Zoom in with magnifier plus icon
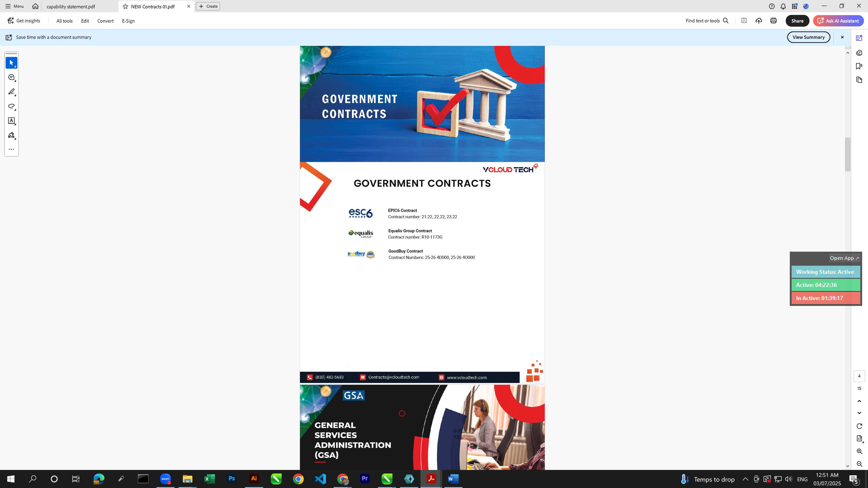Screen dimensions: 868x488 (x=859, y=451)
